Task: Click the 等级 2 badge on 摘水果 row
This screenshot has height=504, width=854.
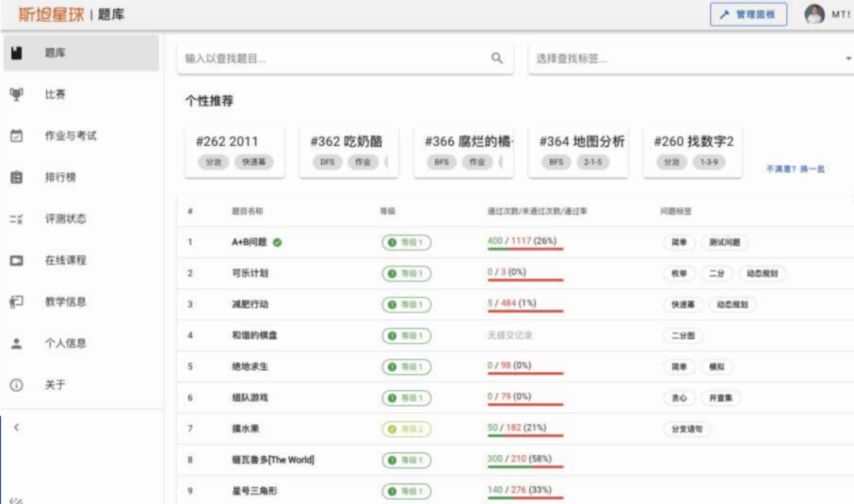Action: point(406,429)
